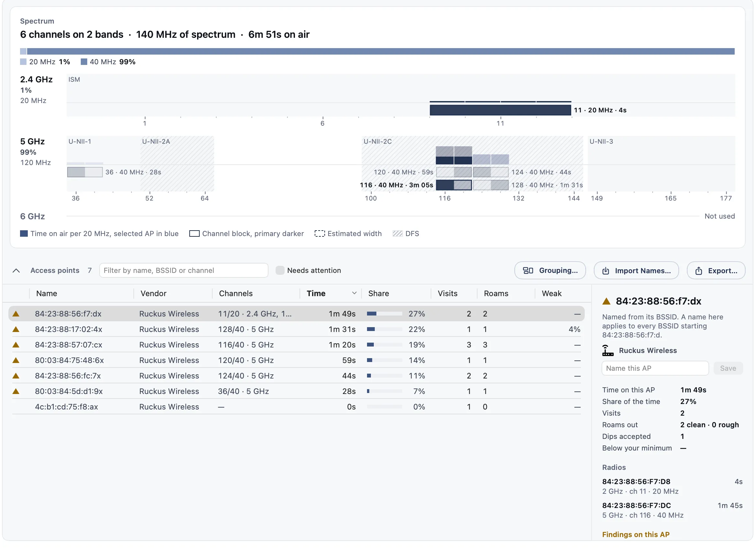Click the 84:23:88:56:F7:D8 radio entry

pyautogui.click(x=672, y=486)
